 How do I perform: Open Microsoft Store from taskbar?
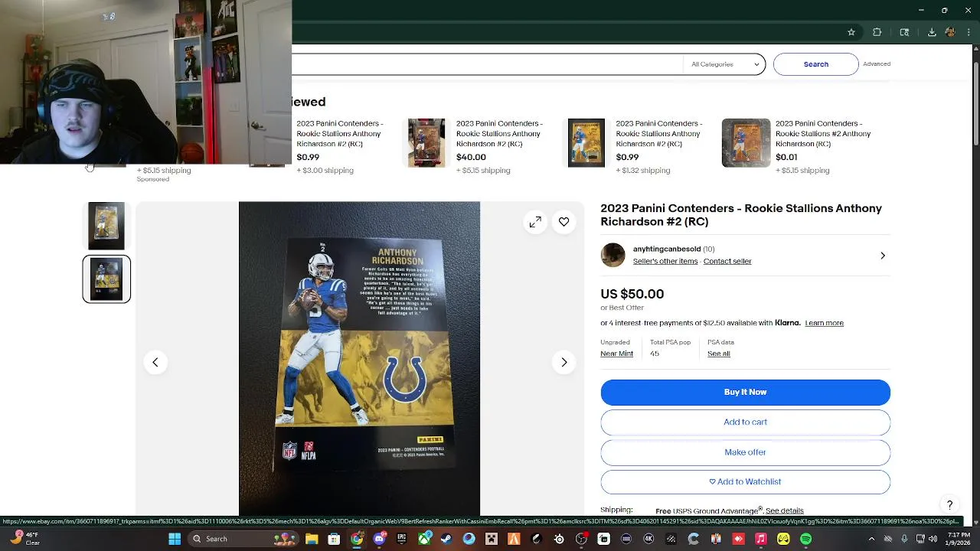coord(334,539)
